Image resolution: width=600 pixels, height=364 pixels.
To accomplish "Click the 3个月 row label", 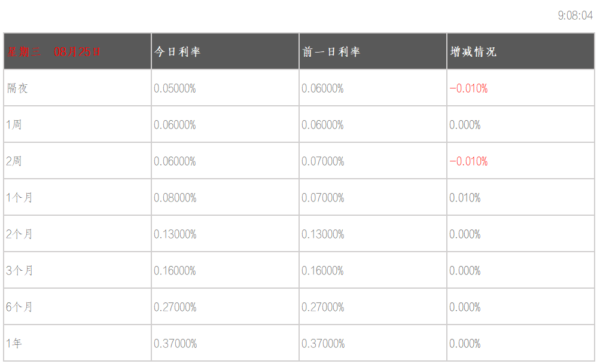I will (x=19, y=271).
